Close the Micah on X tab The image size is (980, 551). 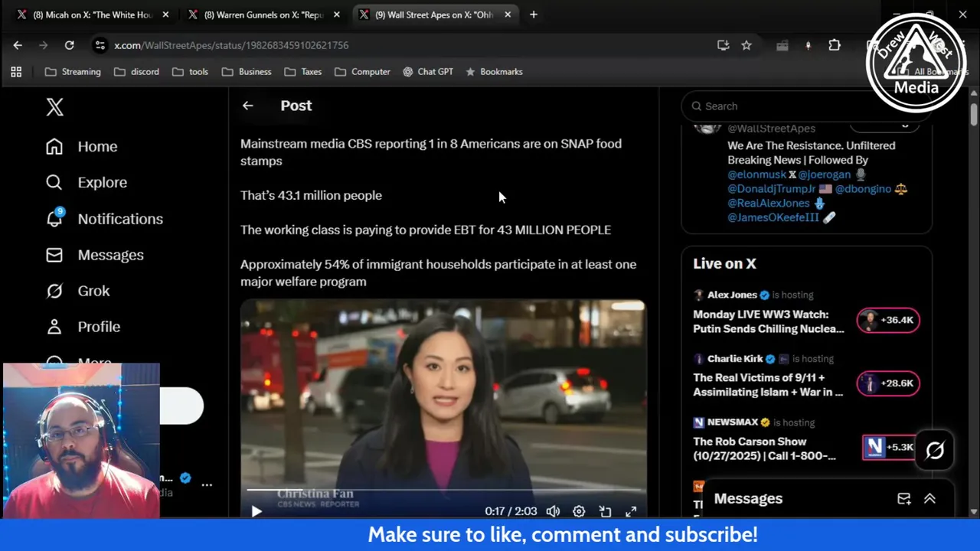click(x=165, y=15)
